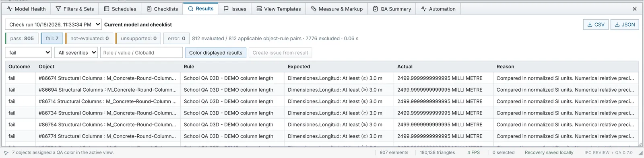Click the cursor icon in the status bar

point(6,153)
